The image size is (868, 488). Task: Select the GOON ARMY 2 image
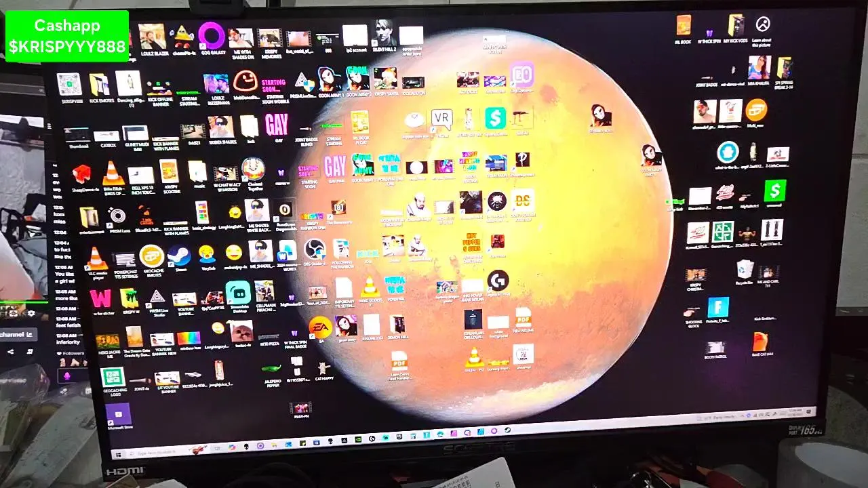[358, 82]
